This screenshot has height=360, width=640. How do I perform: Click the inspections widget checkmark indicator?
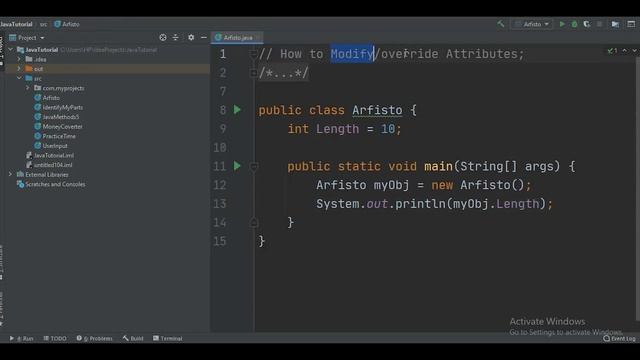pos(612,51)
